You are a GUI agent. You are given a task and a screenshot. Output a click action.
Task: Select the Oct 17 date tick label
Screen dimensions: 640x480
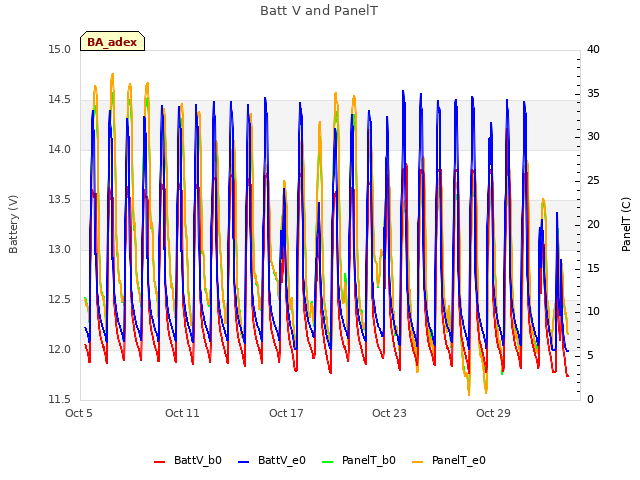[x=286, y=413]
